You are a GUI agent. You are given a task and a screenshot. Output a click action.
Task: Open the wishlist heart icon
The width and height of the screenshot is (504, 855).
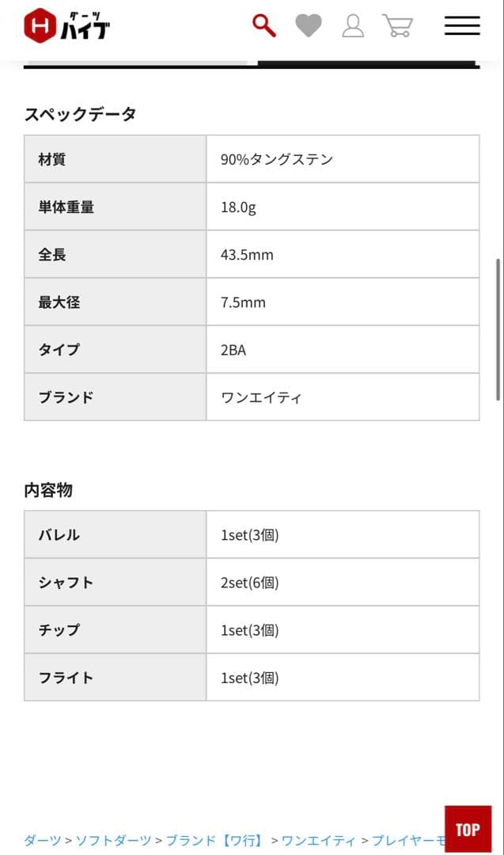pyautogui.click(x=309, y=25)
